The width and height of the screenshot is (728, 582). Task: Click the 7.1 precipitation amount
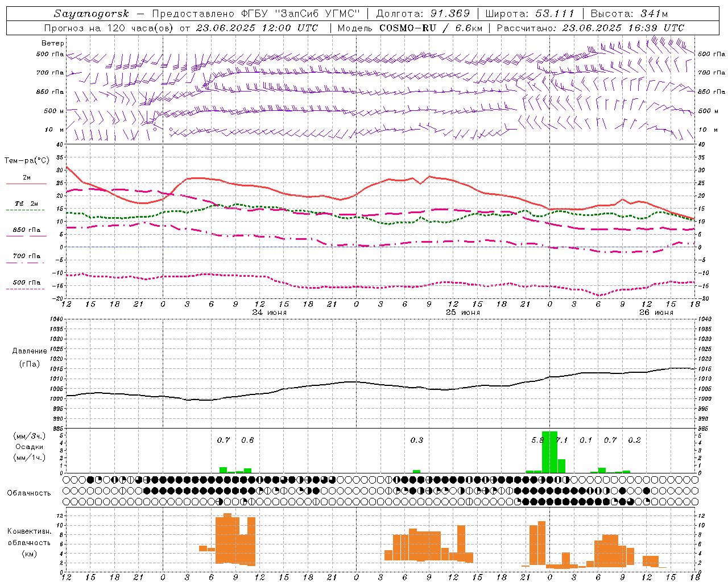pyautogui.click(x=562, y=440)
